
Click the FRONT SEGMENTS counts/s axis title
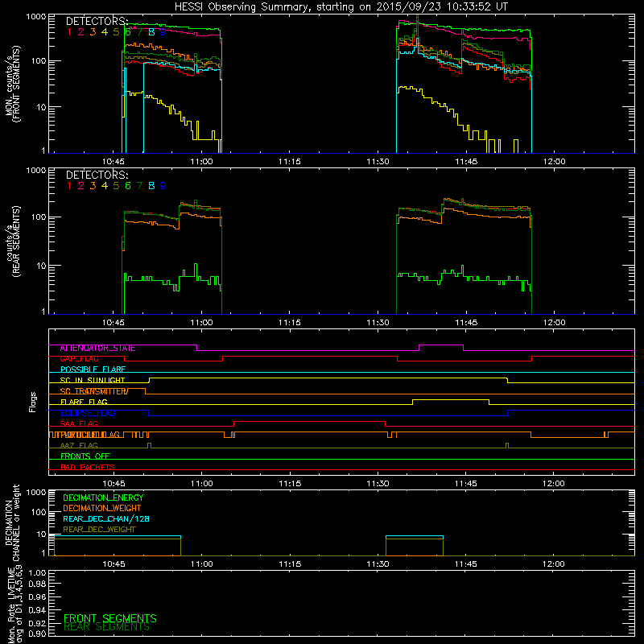pyautogui.click(x=13, y=84)
